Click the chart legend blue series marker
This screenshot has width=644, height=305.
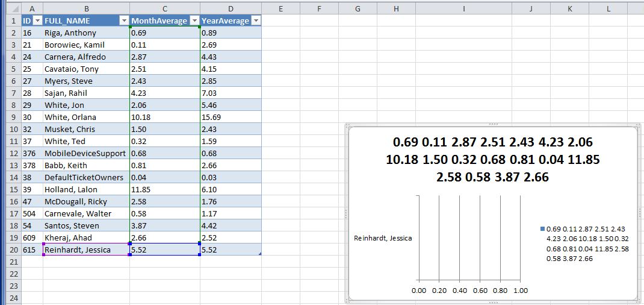coord(542,229)
